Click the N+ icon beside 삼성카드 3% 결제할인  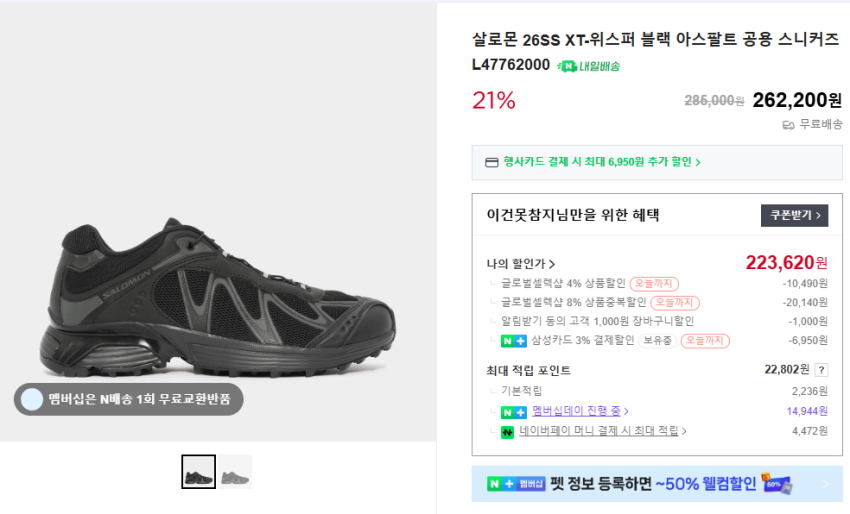click(513, 341)
